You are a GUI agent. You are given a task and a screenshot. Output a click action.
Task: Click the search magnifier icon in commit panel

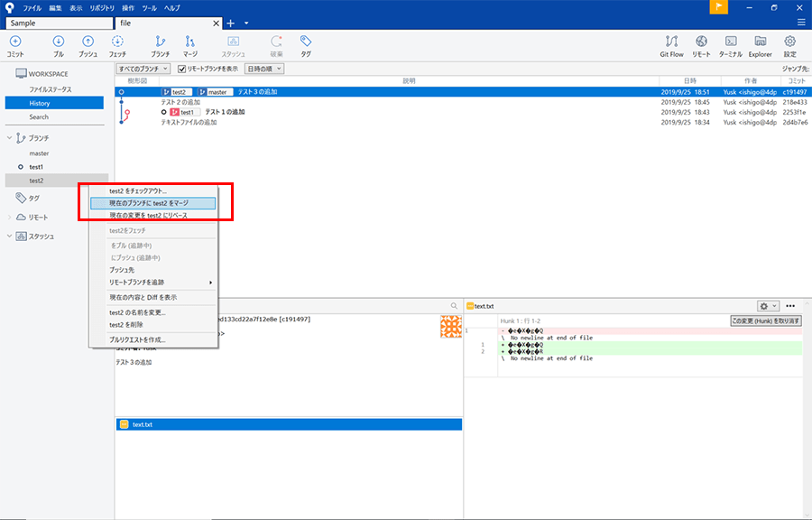point(454,306)
